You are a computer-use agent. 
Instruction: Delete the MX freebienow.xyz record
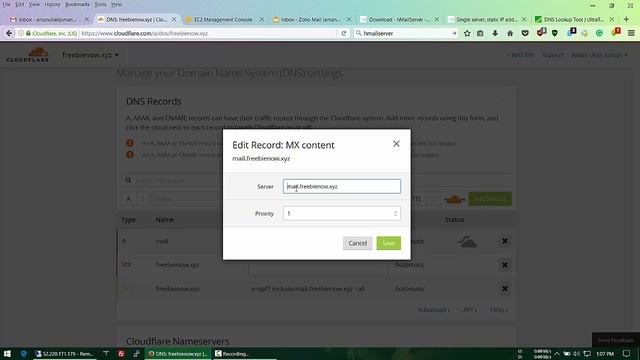[x=505, y=265]
